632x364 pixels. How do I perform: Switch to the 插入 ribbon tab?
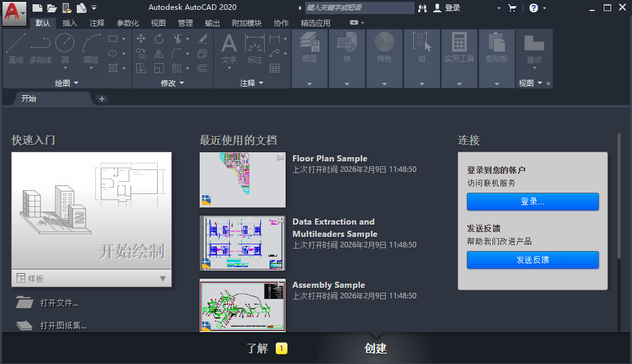point(70,23)
